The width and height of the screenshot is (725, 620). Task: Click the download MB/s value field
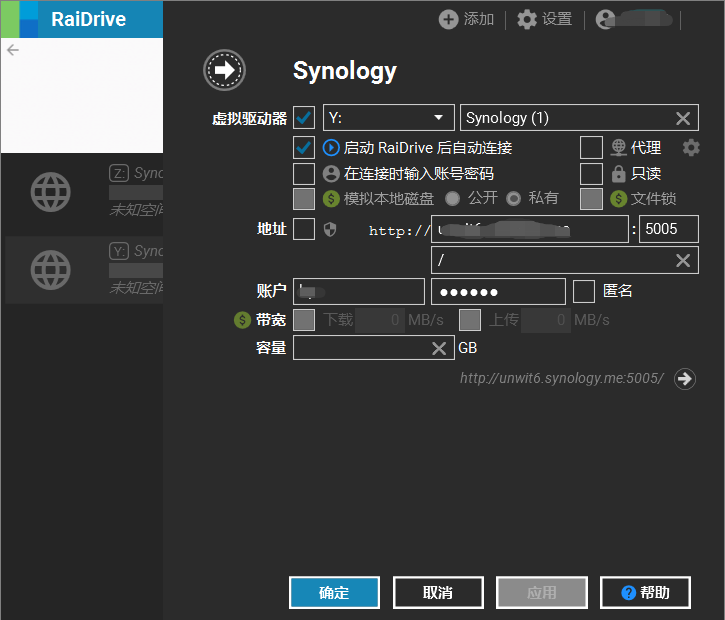379,320
